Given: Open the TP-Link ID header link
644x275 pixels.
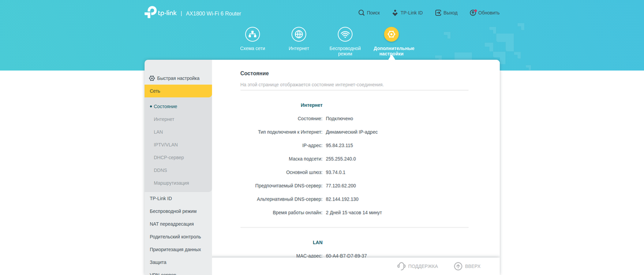Looking at the screenshot, I should tap(411, 13).
